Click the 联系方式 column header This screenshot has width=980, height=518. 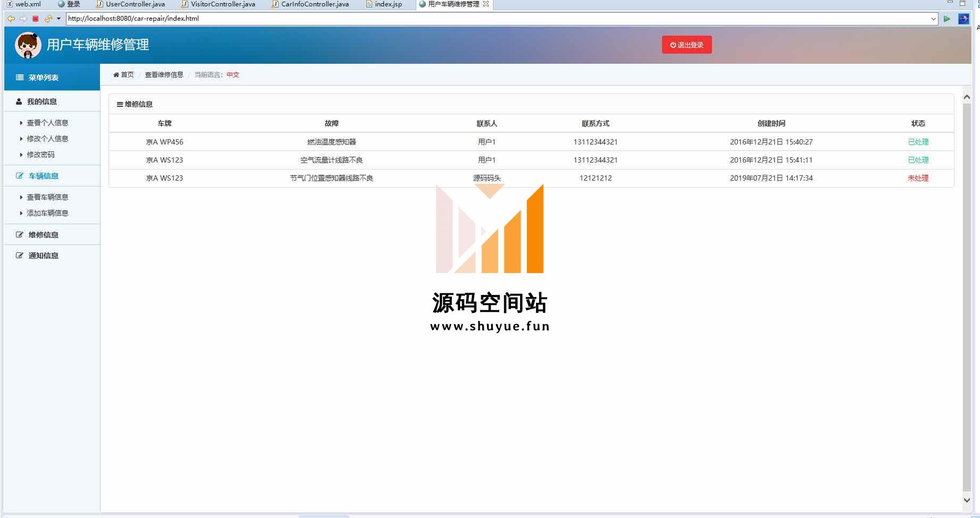596,123
